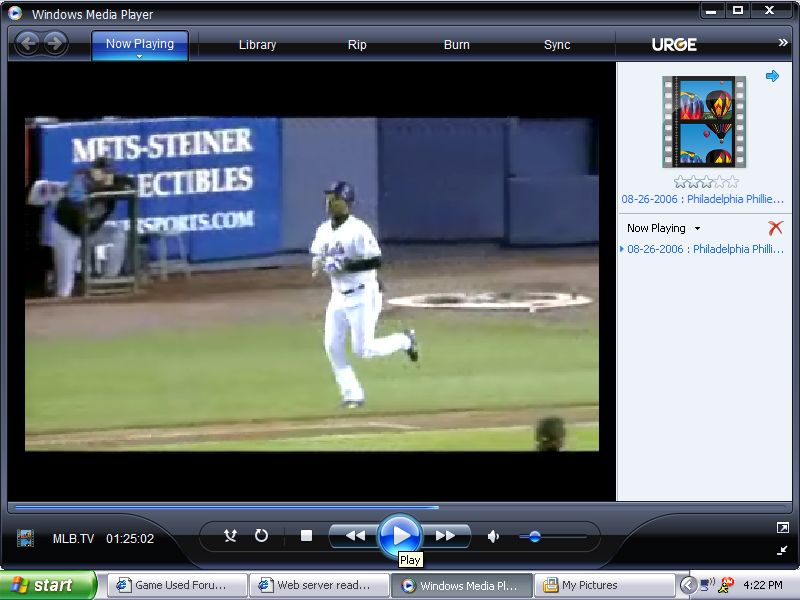Skip to the previous item with rewind button
Screen dimensions: 800x600
pos(355,536)
